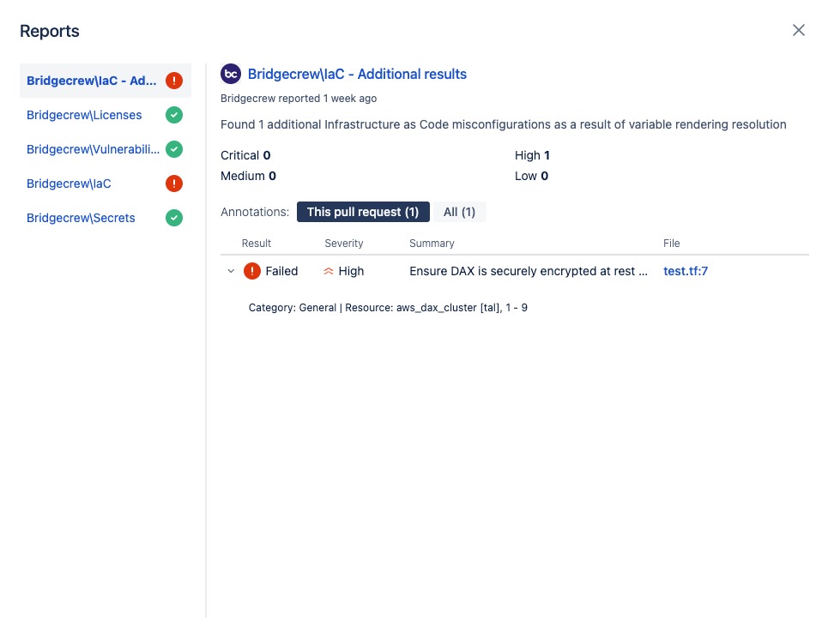
Task: Open the test.tf:7 file link
Action: coord(686,271)
